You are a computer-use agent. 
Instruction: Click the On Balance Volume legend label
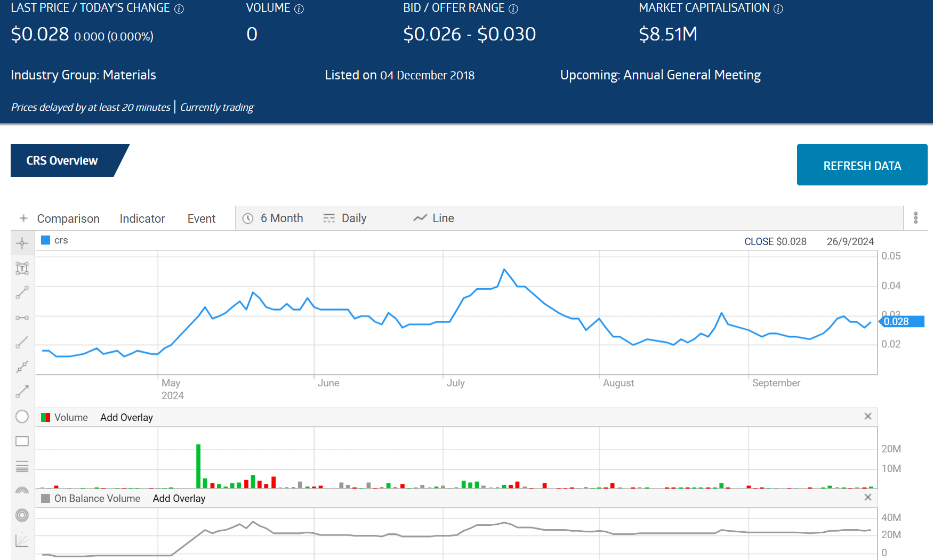tap(97, 498)
